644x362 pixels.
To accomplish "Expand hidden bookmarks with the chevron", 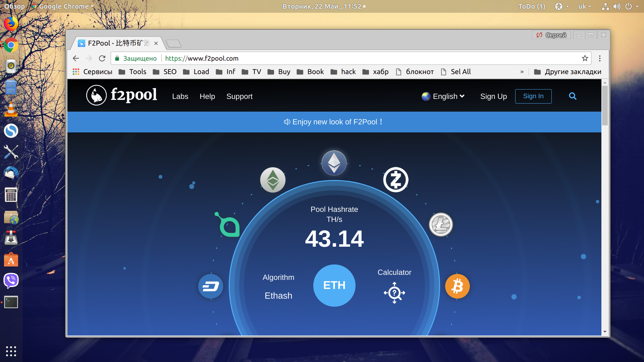I will [522, 72].
